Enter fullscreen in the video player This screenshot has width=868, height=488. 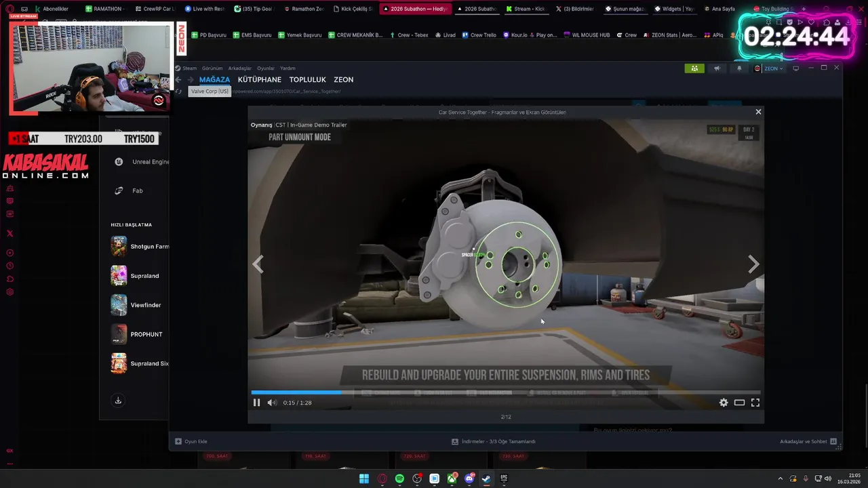pos(755,403)
